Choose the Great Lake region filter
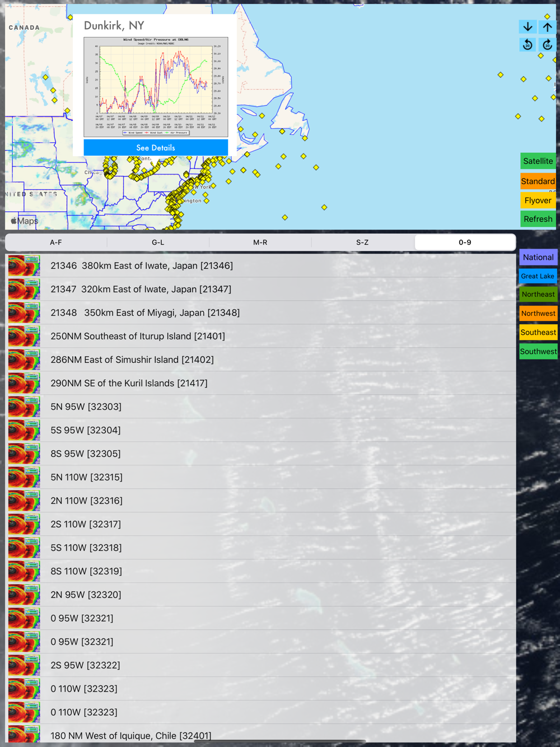 pyautogui.click(x=538, y=276)
